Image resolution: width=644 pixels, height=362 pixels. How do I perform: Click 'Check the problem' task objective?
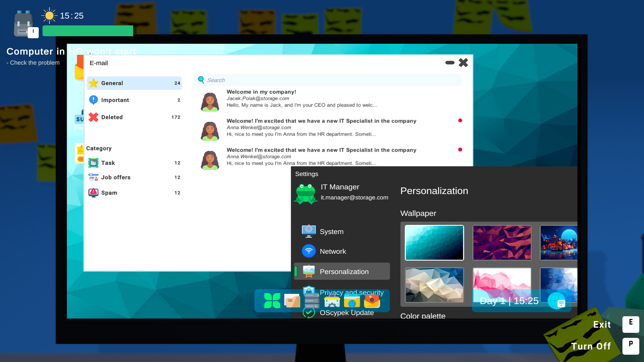tap(33, 63)
